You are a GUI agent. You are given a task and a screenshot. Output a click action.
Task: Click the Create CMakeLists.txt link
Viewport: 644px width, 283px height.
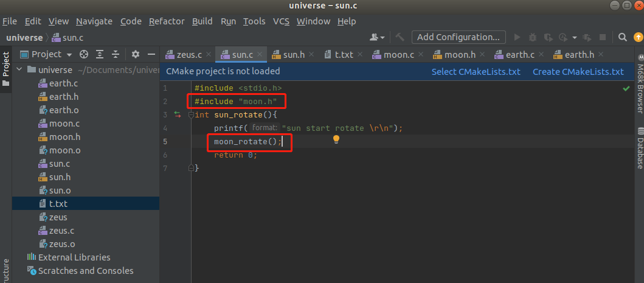click(x=578, y=72)
